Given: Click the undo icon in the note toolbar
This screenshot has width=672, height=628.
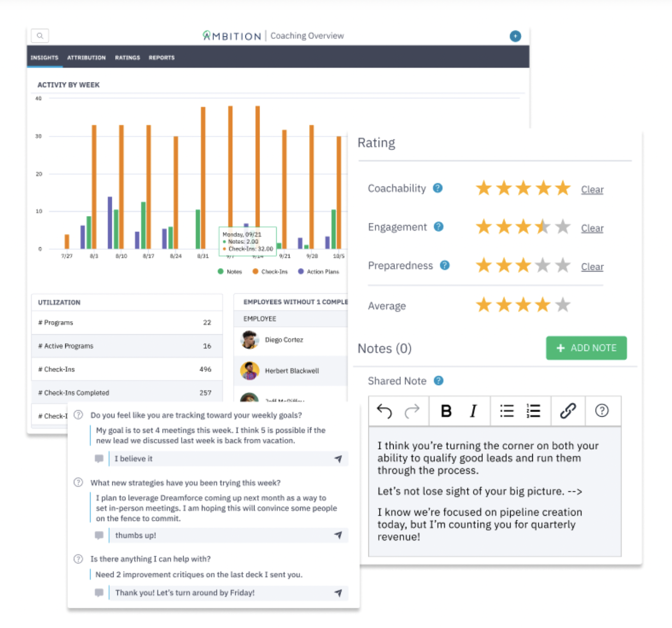Looking at the screenshot, I should tap(384, 411).
